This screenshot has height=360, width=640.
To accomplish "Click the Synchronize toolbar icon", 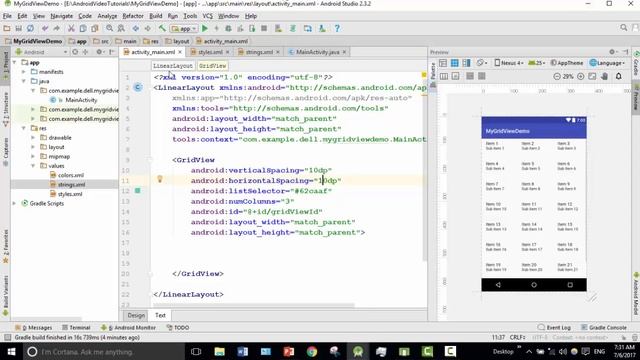I will click(x=31, y=29).
